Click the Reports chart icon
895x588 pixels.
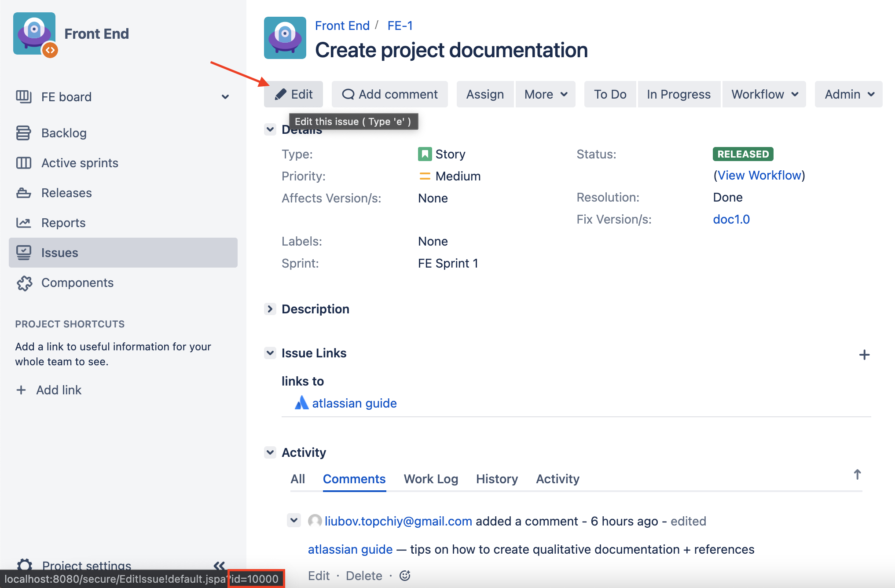tap(23, 223)
